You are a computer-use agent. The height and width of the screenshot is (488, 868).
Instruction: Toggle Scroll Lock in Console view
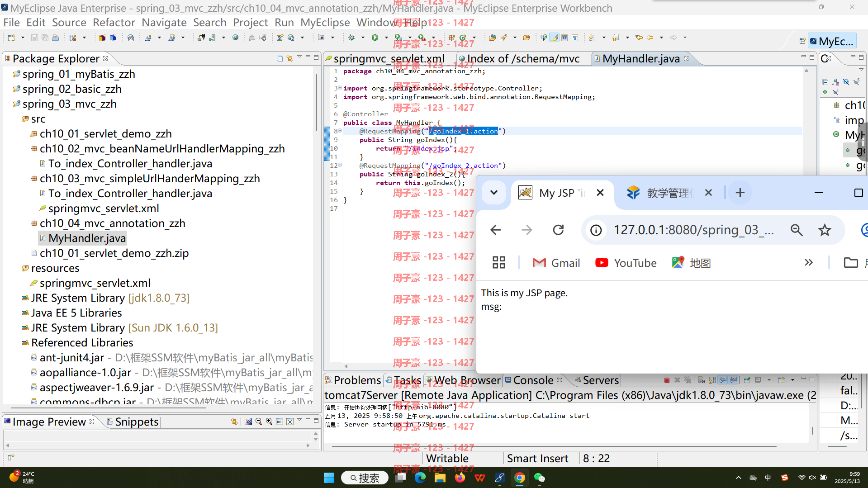[712, 380]
